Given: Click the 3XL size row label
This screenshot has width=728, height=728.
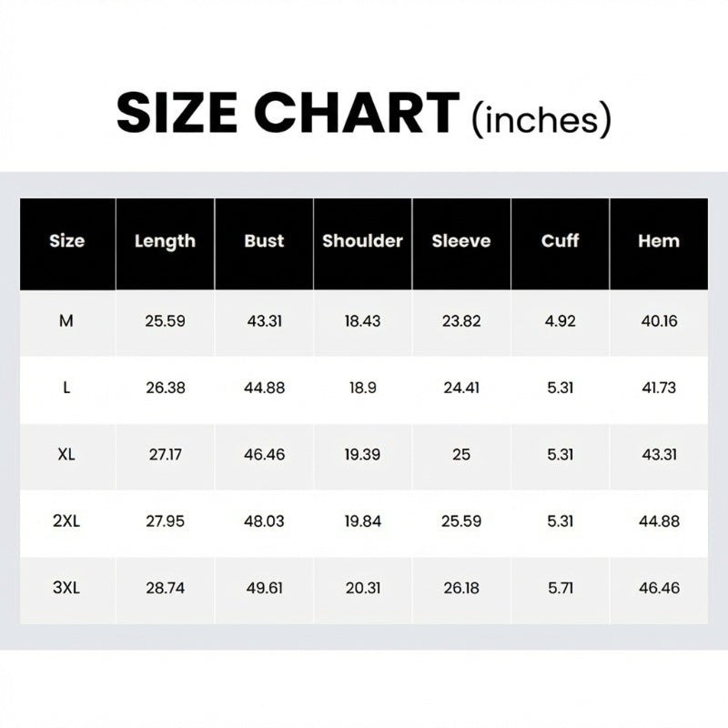Looking at the screenshot, I should click(x=66, y=588).
